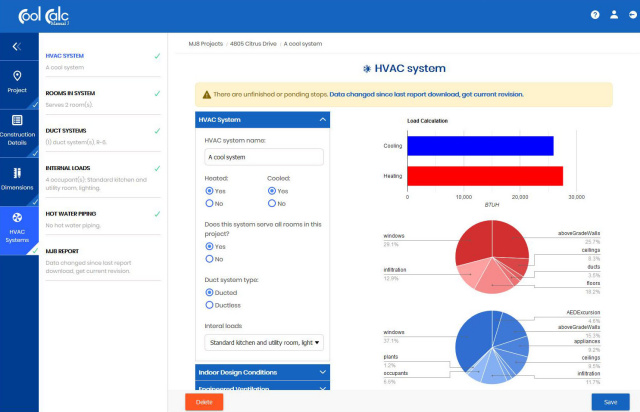The width and height of the screenshot is (640, 412).
Task: Expand Indoor Design Conditions section
Action: tap(262, 372)
